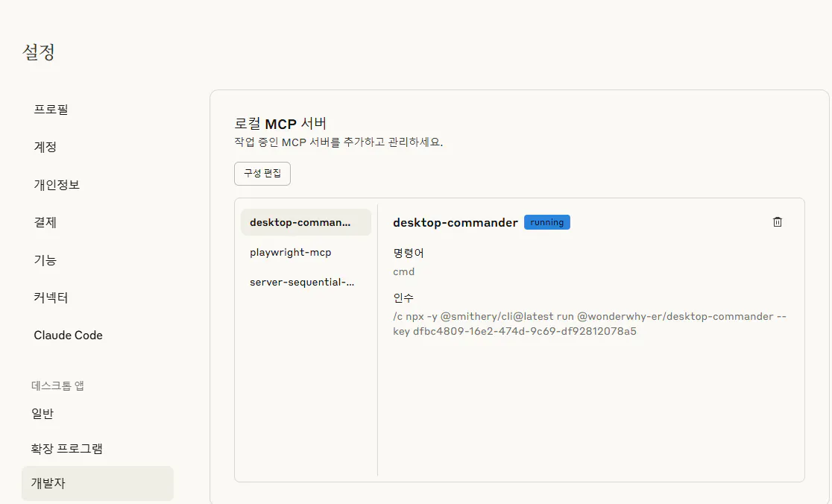Open Claude Code settings
Viewport: 832px width, 504px height.
[68, 336]
